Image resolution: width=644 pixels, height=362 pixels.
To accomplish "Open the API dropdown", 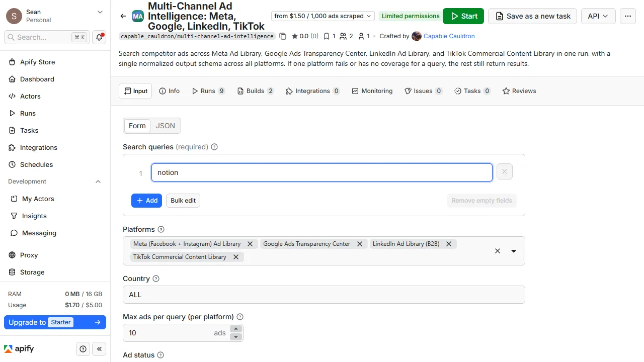I will coord(598,16).
